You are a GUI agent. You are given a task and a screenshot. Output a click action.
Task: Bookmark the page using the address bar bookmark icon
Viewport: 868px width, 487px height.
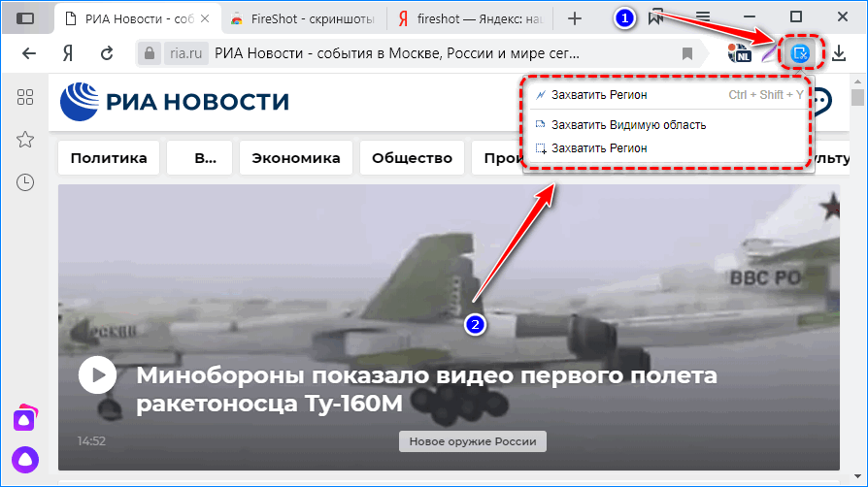click(687, 53)
